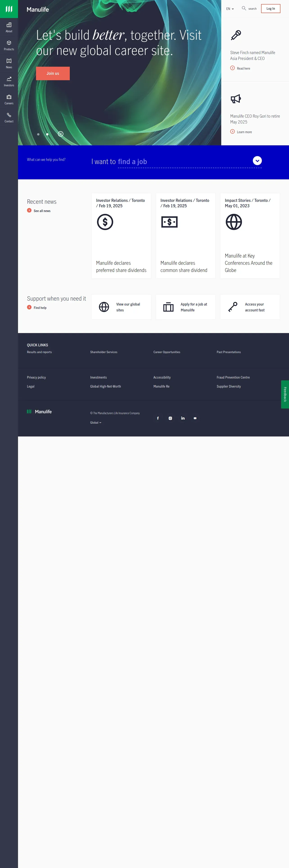289x868 pixels.
Task: Click Apply for a job at Manulife text
Action: click(x=194, y=307)
